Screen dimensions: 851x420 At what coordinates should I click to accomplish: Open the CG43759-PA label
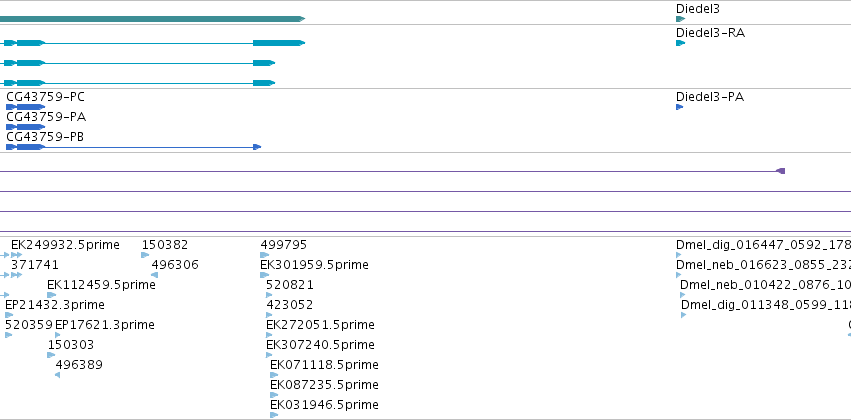click(46, 117)
